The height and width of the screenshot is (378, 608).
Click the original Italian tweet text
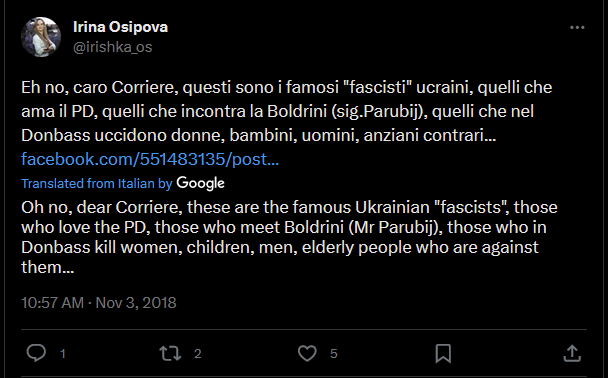point(287,111)
